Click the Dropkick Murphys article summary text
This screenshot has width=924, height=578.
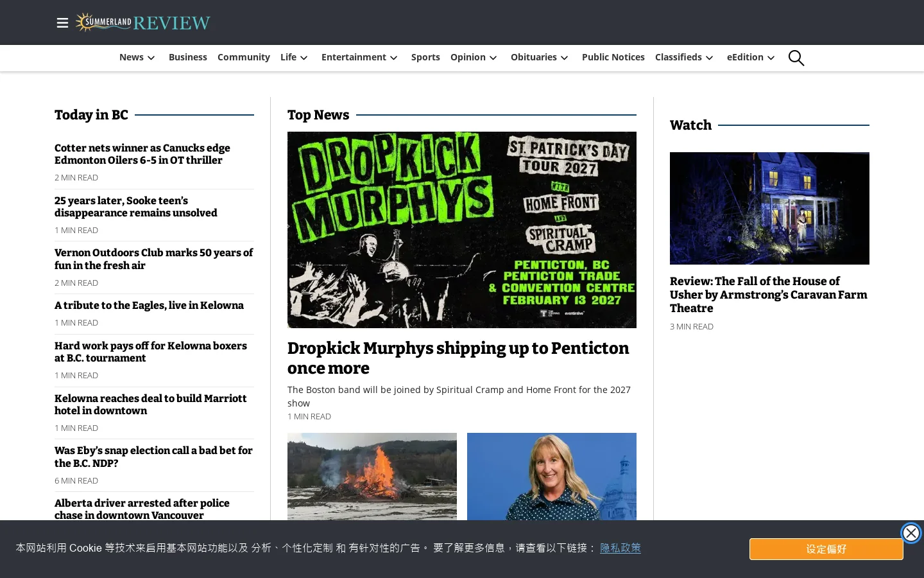point(459,396)
